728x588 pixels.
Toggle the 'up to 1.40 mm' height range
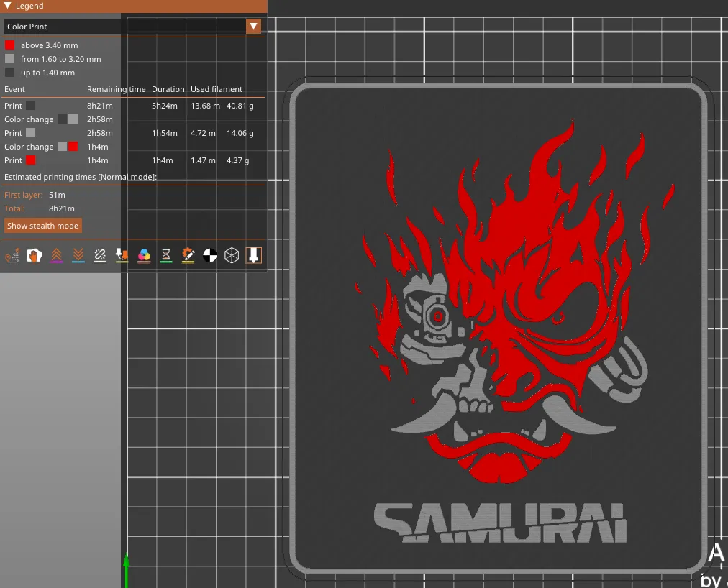[x=9, y=72]
